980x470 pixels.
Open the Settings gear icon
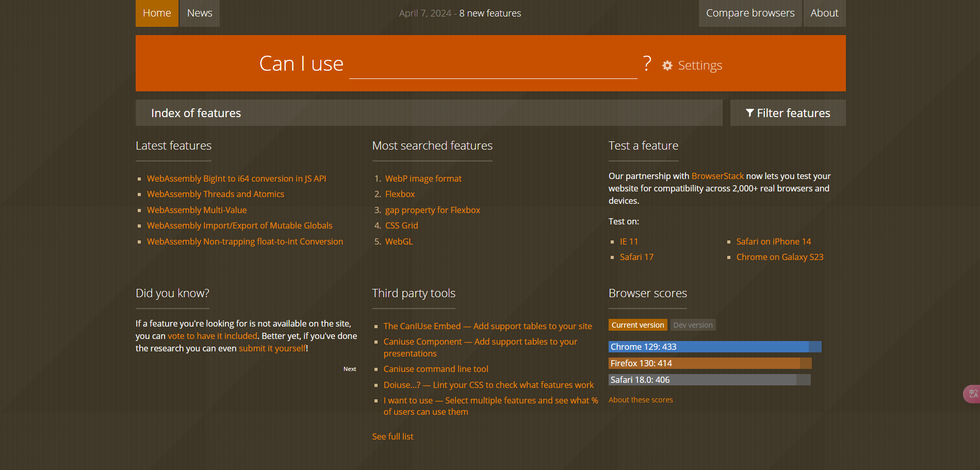[x=667, y=66]
